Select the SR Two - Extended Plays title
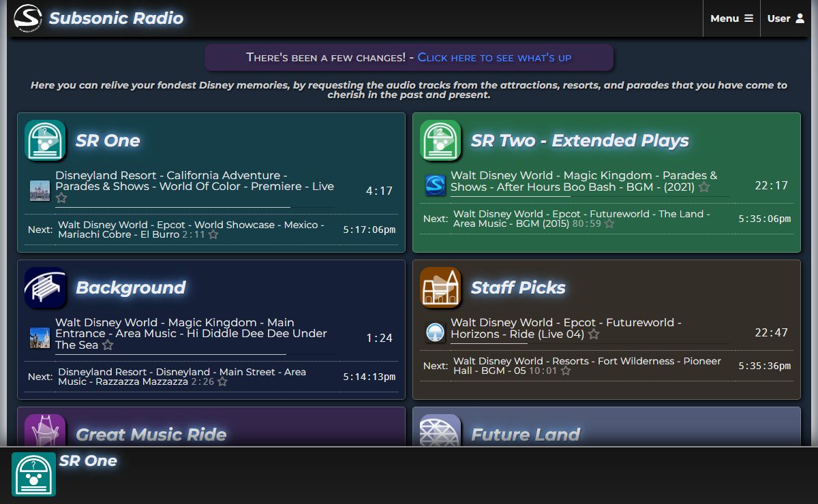This screenshot has width=818, height=504. pos(580,141)
